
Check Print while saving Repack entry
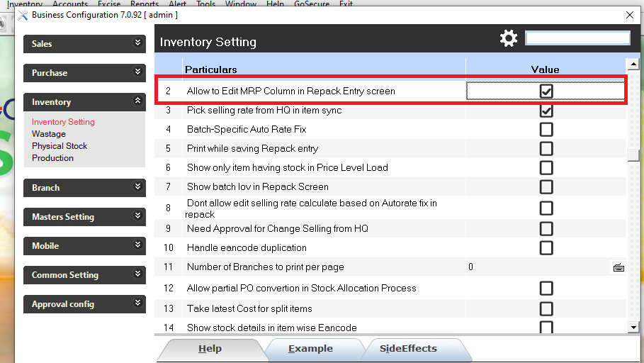tap(546, 149)
